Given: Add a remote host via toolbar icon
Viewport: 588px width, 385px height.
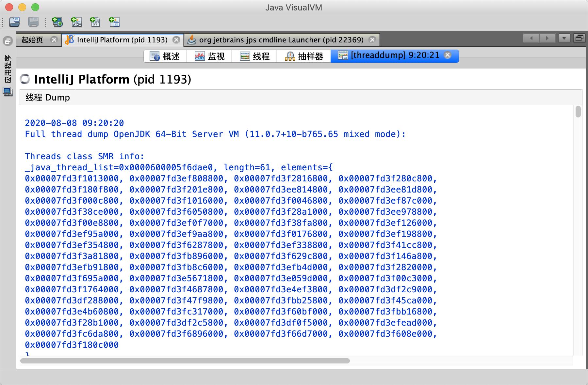Looking at the screenshot, I should click(57, 22).
